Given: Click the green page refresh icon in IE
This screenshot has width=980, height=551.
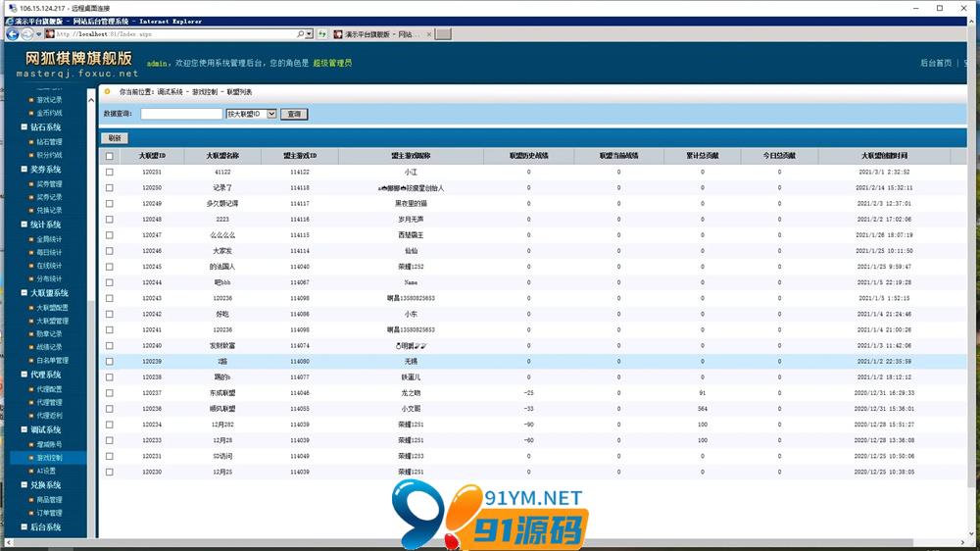Looking at the screenshot, I should 321,33.
